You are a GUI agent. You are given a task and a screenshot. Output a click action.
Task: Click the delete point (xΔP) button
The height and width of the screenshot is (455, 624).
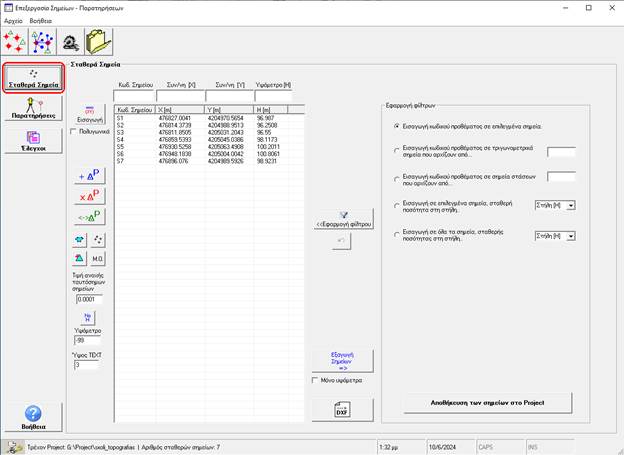pos(89,195)
